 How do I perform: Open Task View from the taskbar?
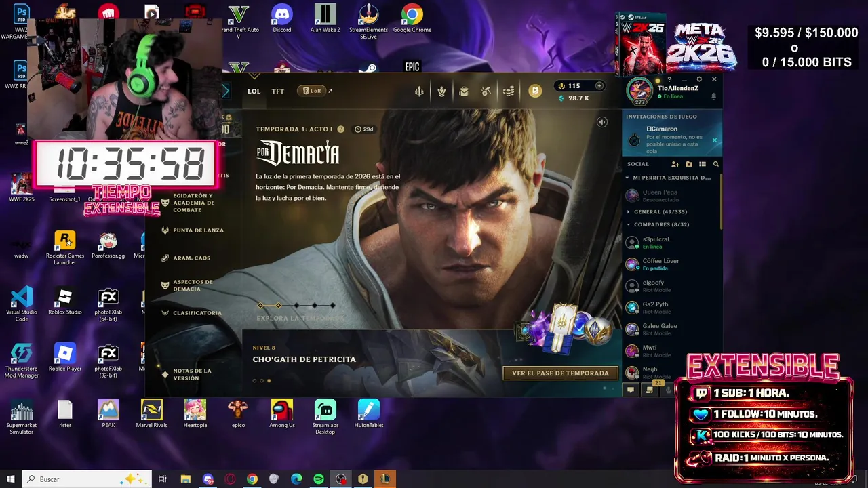pyautogui.click(x=163, y=479)
